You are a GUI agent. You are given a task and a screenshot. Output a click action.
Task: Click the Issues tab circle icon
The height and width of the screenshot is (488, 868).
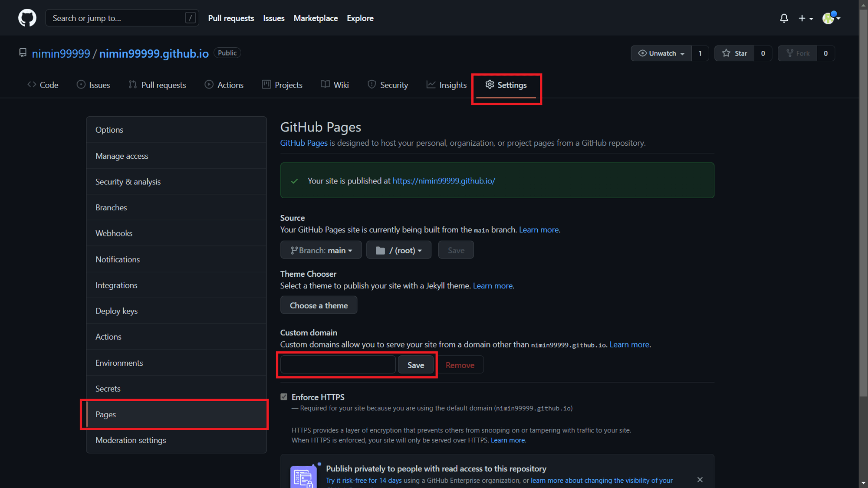pos(81,85)
